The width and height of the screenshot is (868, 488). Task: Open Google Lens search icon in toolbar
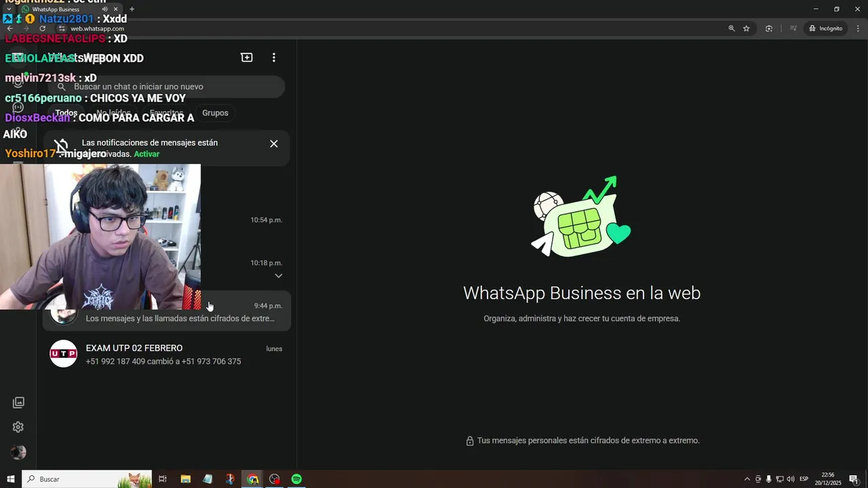click(769, 28)
